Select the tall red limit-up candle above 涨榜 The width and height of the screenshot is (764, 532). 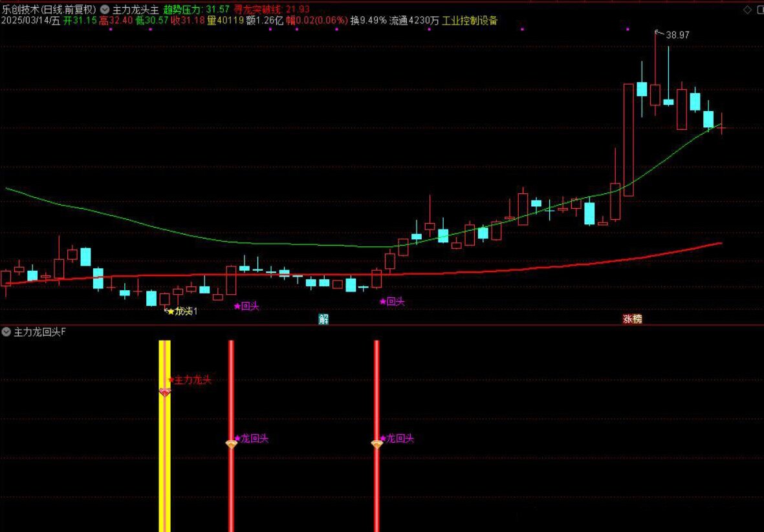coord(629,140)
